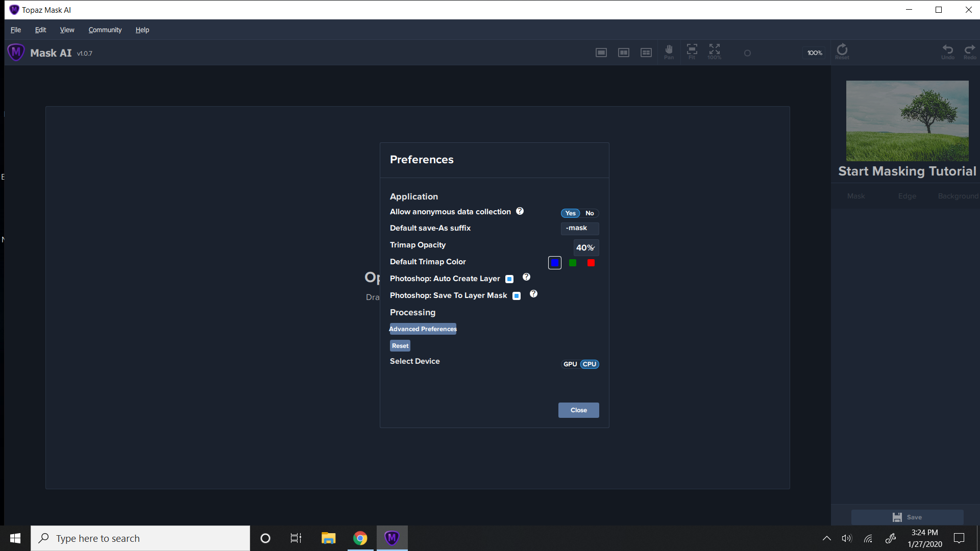Viewport: 980px width, 551px height.
Task: Open the View menu
Action: click(67, 30)
